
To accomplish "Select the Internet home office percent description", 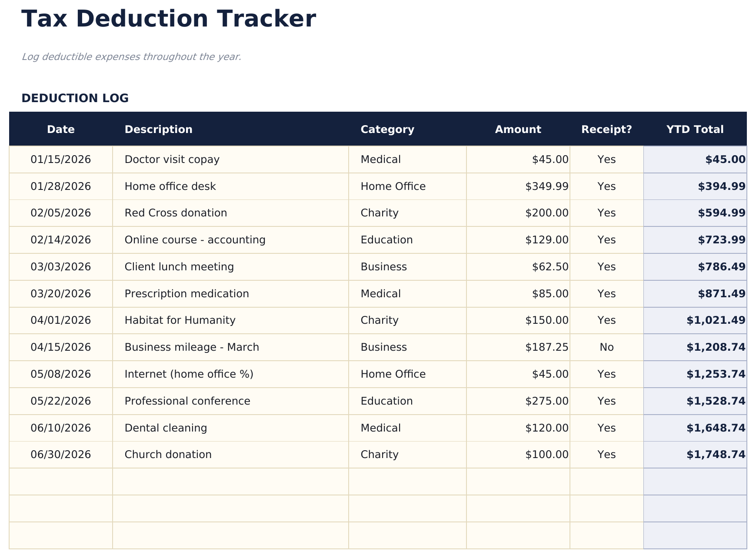I will click(189, 374).
